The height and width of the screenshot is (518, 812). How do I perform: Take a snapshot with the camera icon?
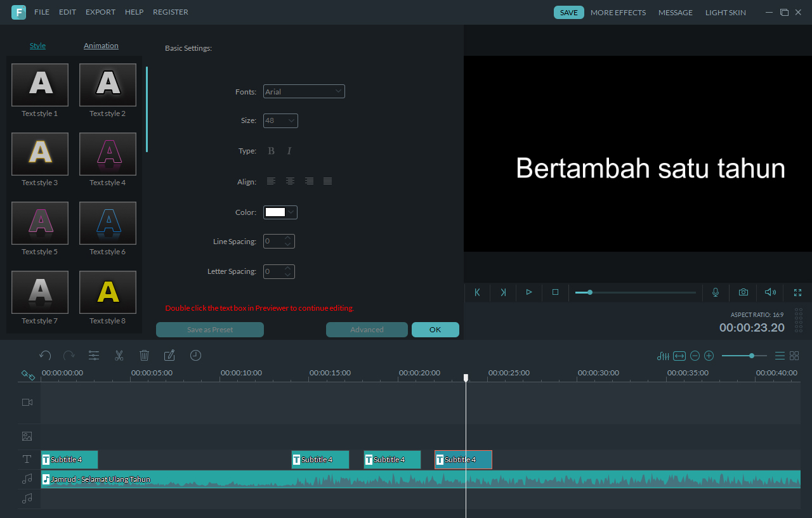(x=743, y=292)
